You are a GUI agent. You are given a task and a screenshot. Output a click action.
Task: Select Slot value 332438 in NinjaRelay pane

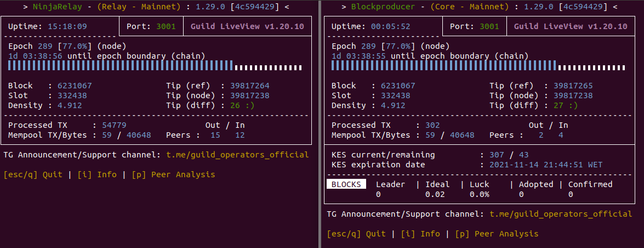[72, 95]
